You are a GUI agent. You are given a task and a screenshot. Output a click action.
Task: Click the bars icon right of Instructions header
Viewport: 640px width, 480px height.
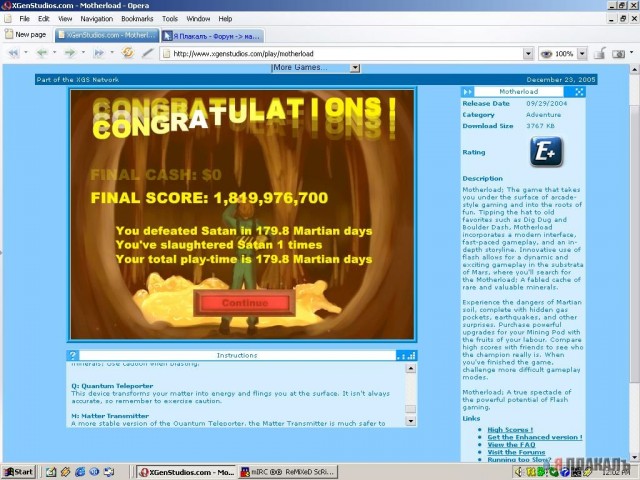point(407,356)
